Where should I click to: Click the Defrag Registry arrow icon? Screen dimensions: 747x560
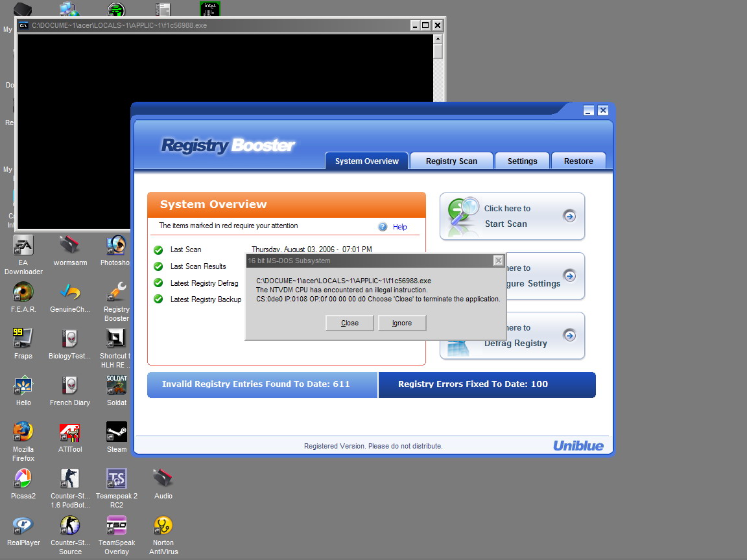click(569, 335)
